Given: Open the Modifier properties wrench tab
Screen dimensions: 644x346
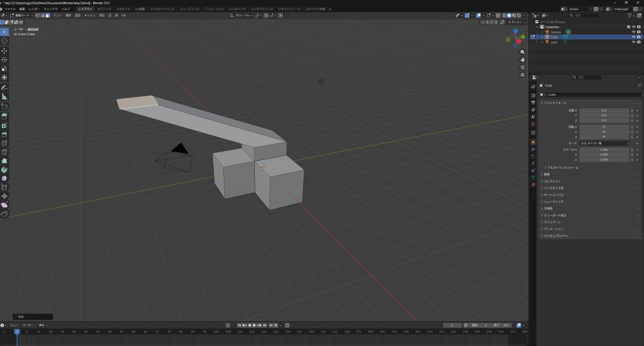Looking at the screenshot, I should pos(533,150).
